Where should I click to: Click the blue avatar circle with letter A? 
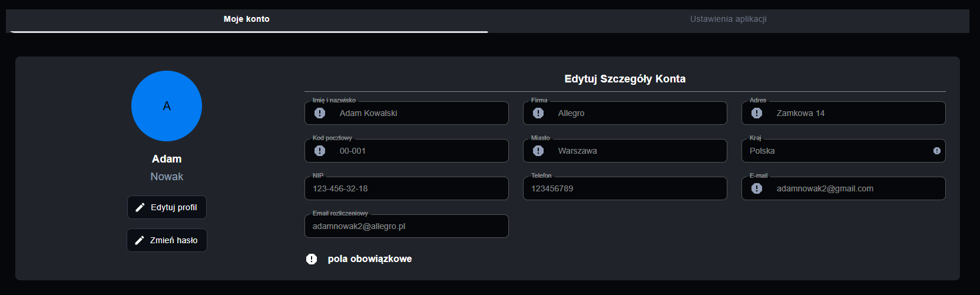[x=167, y=106]
